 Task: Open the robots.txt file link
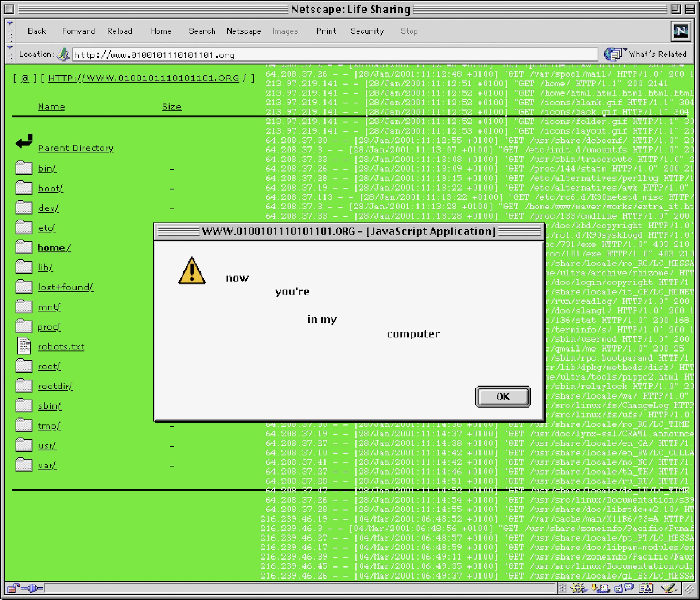click(x=61, y=347)
